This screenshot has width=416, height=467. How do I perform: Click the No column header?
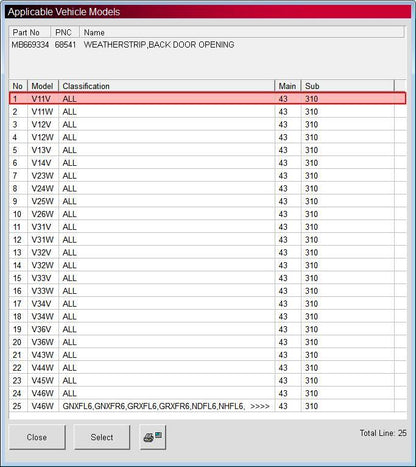click(18, 86)
